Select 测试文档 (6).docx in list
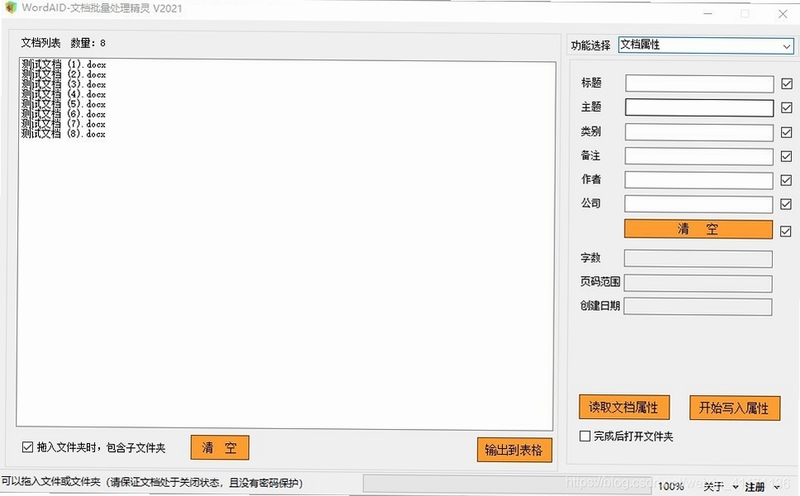The width and height of the screenshot is (800, 496). click(x=64, y=114)
